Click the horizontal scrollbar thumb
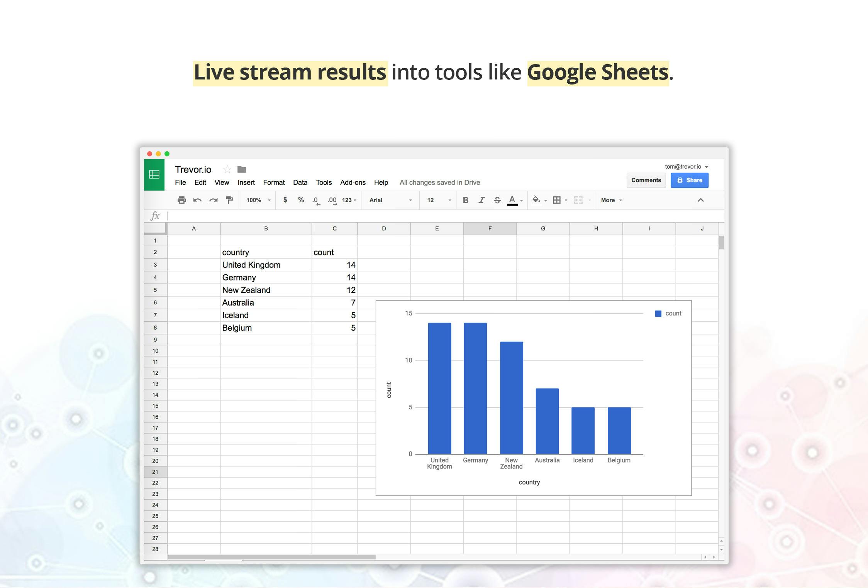The image size is (868, 588). click(x=272, y=557)
